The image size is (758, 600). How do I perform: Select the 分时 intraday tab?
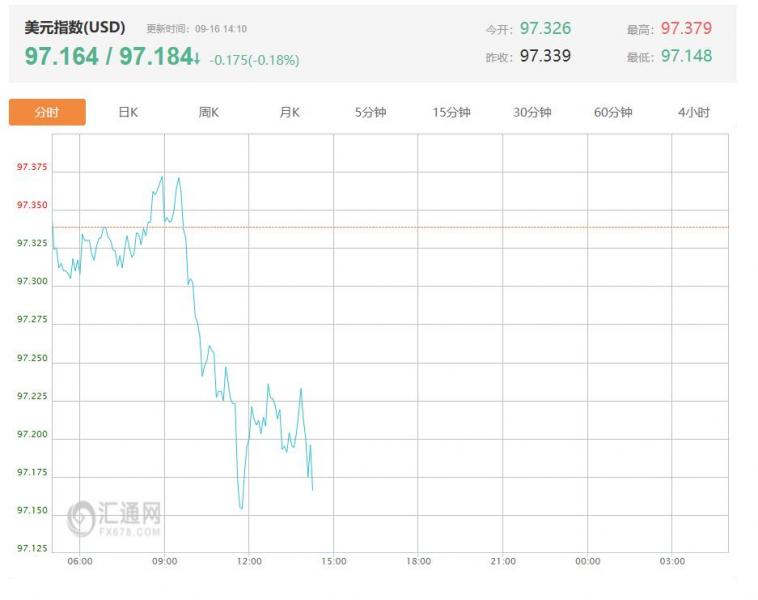tap(47, 113)
